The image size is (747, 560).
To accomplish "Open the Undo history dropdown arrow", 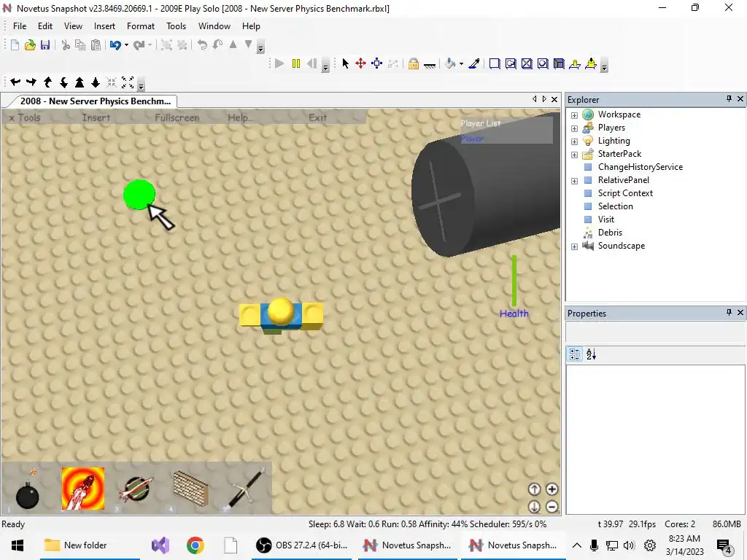I will pyautogui.click(x=126, y=45).
